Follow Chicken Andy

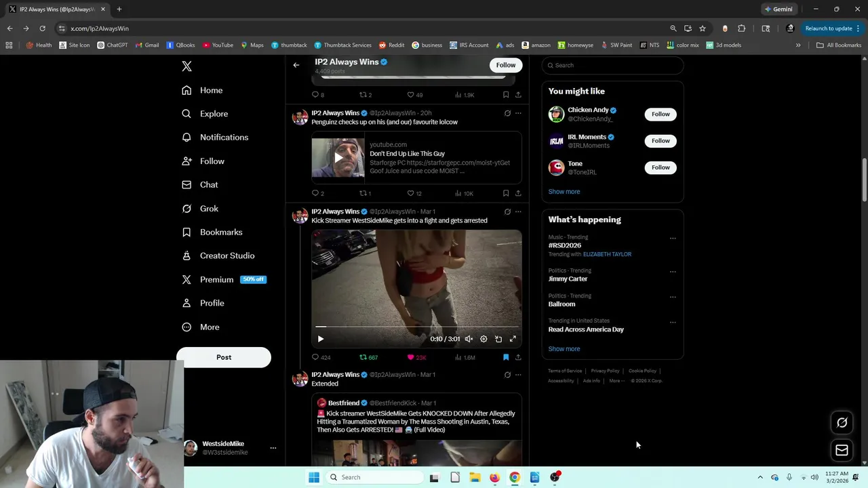coord(660,114)
